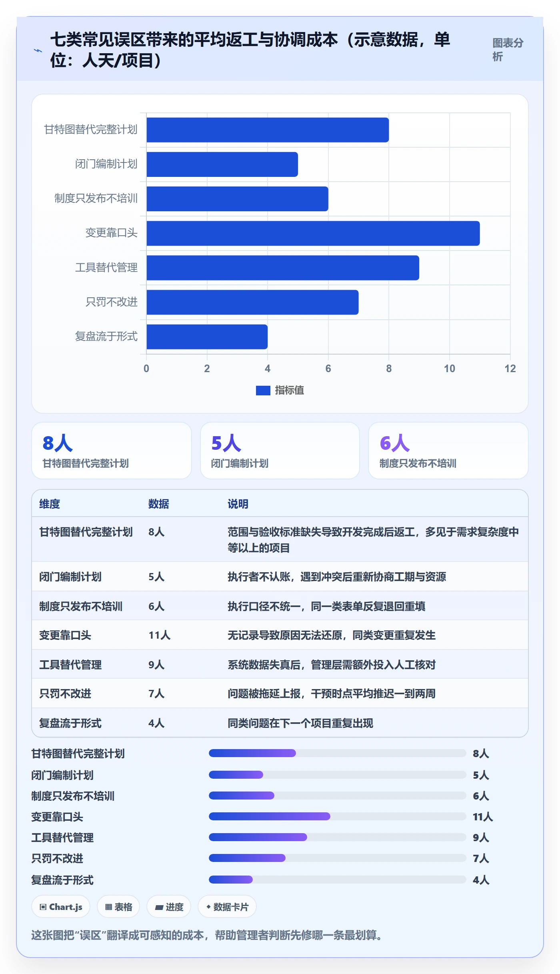The height and width of the screenshot is (974, 560).
Task: Click the chart title 七类常见误区
Action: click(x=250, y=50)
